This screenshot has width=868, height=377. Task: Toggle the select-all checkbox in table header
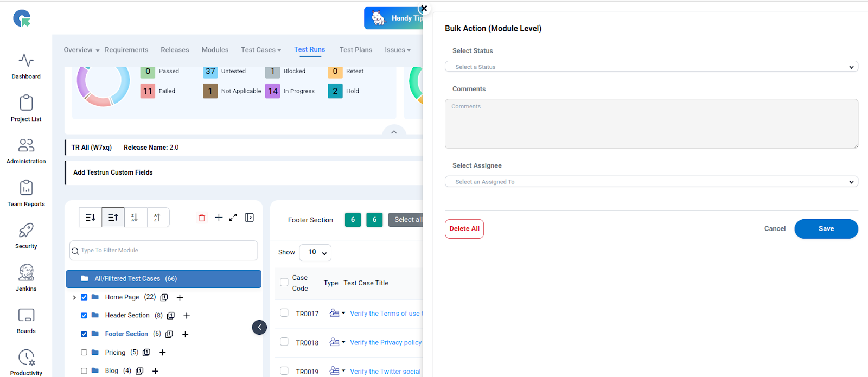284,282
